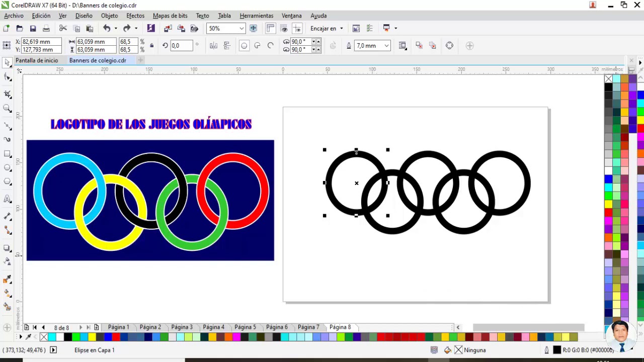Select the Ellipse tool in toolbox
644x362 pixels.
coord(7,168)
